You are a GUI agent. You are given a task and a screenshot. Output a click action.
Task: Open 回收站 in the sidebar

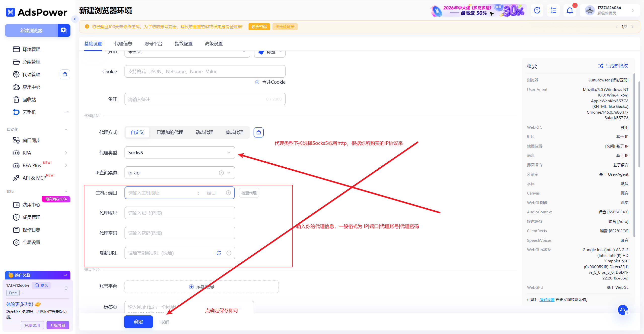click(29, 100)
